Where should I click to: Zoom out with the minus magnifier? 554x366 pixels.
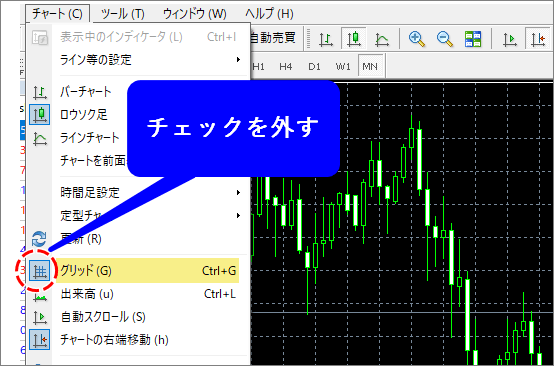point(445,38)
